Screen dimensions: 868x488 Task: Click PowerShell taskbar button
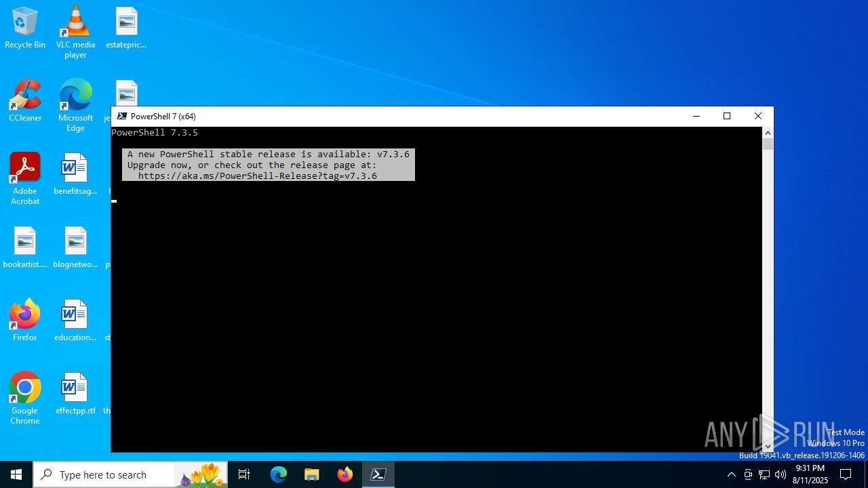[378, 474]
